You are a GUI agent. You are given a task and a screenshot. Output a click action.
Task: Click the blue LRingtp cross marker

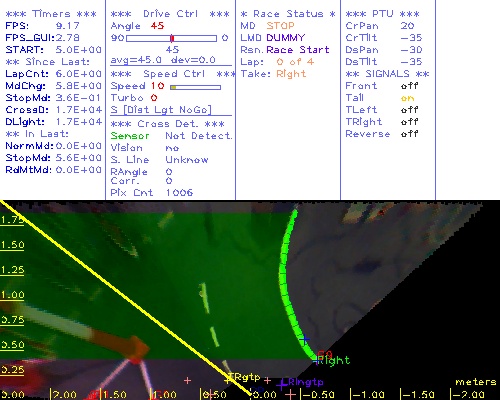[x=282, y=385]
